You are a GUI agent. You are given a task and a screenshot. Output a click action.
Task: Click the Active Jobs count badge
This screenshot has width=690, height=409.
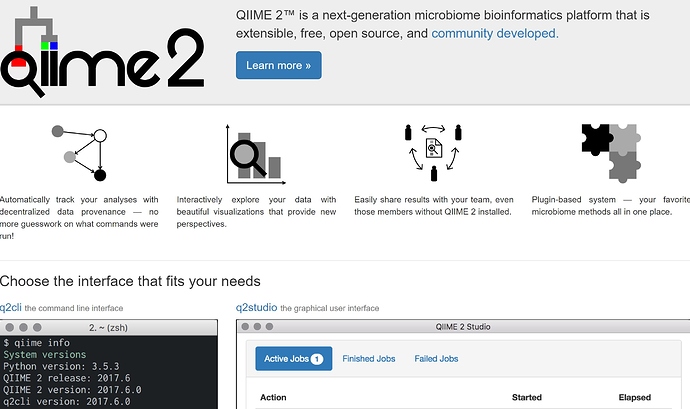click(317, 359)
